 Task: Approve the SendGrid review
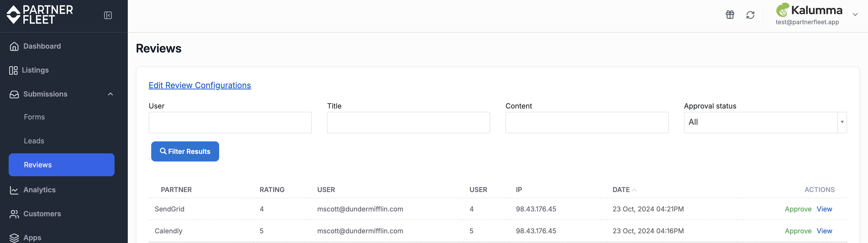(798, 209)
